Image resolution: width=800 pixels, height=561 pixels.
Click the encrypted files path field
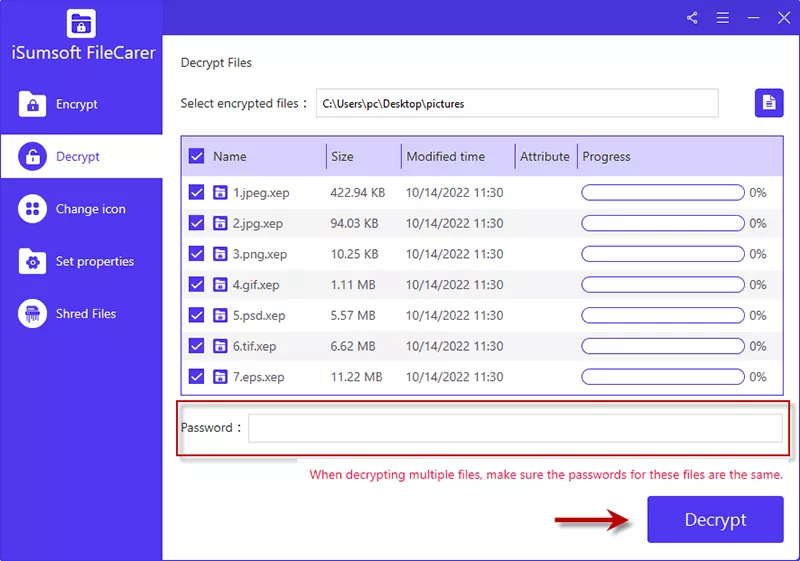[x=517, y=104]
